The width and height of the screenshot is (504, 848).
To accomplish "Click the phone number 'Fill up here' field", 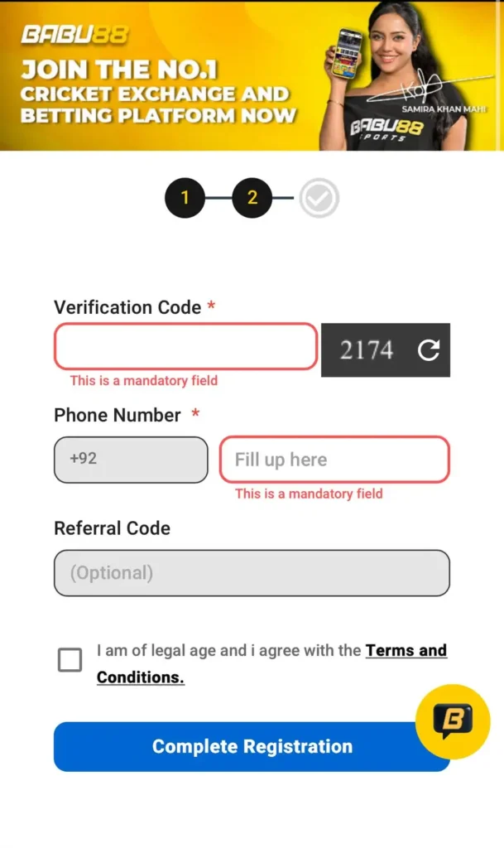I will click(x=334, y=460).
